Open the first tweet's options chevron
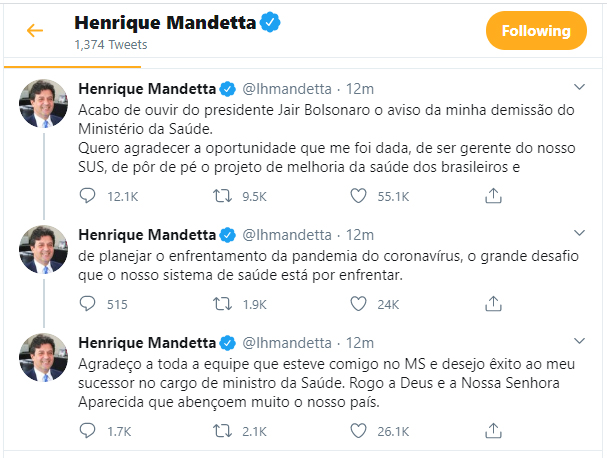Image resolution: width=607 pixels, height=458 pixels. (x=578, y=87)
